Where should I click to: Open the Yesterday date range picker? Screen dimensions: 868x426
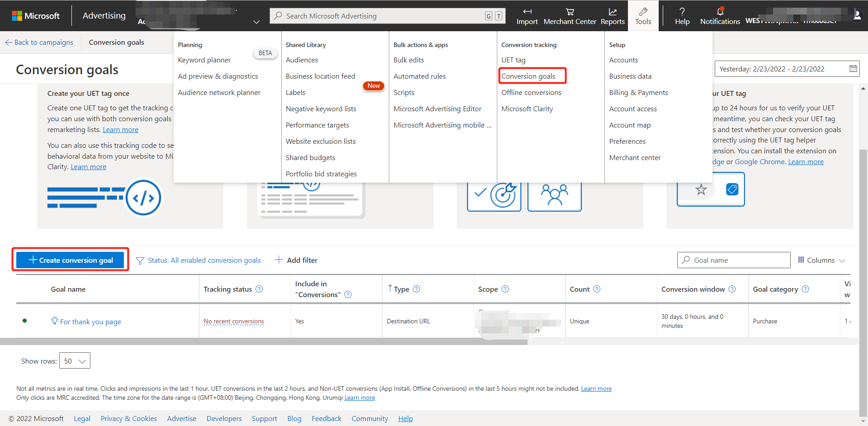[787, 69]
